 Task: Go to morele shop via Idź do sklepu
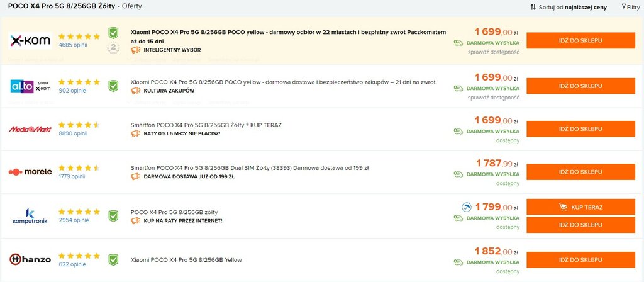coord(580,172)
